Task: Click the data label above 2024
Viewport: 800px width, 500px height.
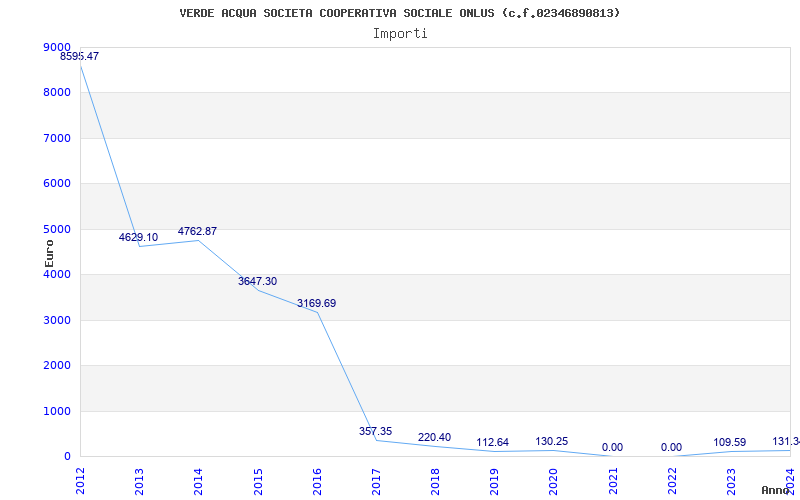Action: [786, 441]
